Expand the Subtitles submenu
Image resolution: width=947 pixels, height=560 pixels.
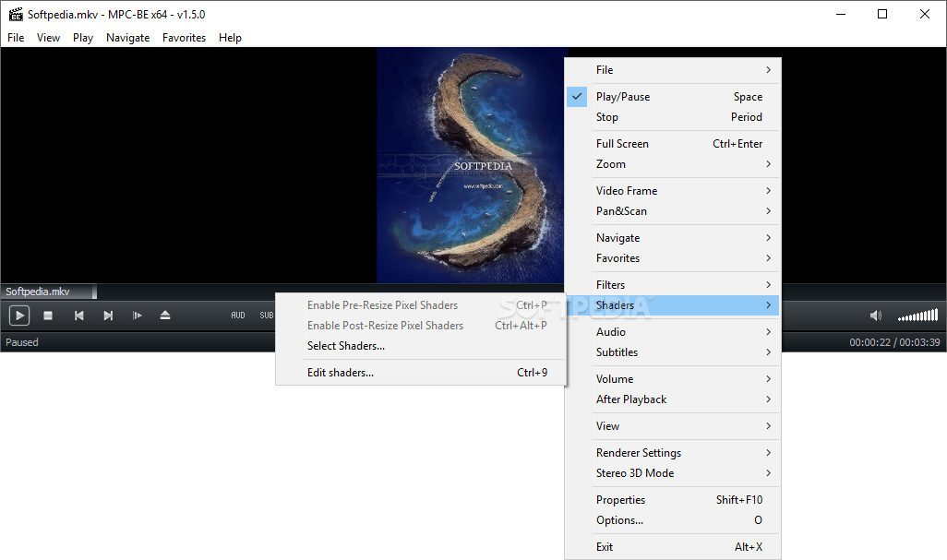[x=672, y=352]
